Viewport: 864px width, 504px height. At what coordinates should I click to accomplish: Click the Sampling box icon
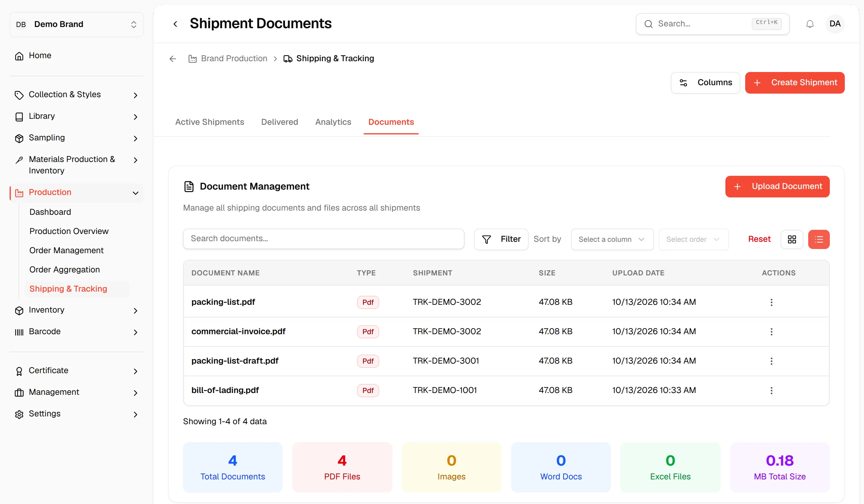click(x=19, y=139)
